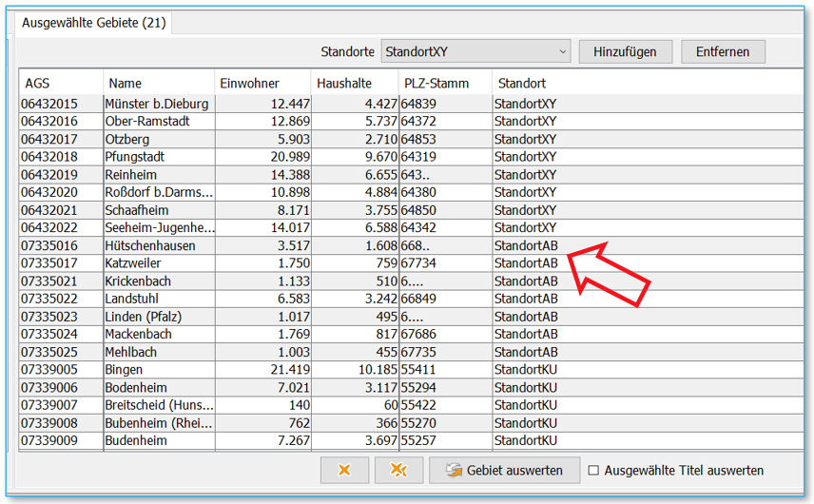Click the single orange X remove button
This screenshot has width=814, height=504.
pyautogui.click(x=344, y=470)
